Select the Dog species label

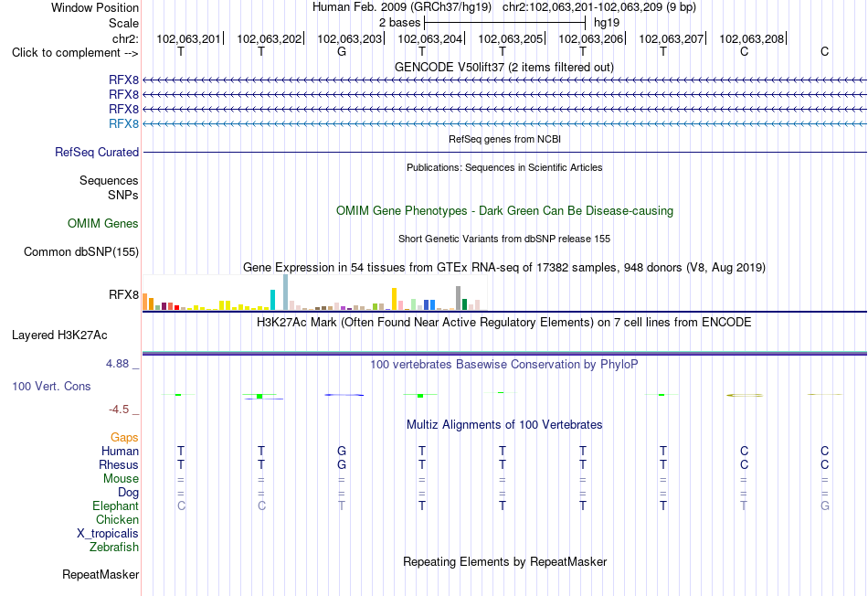tap(128, 493)
